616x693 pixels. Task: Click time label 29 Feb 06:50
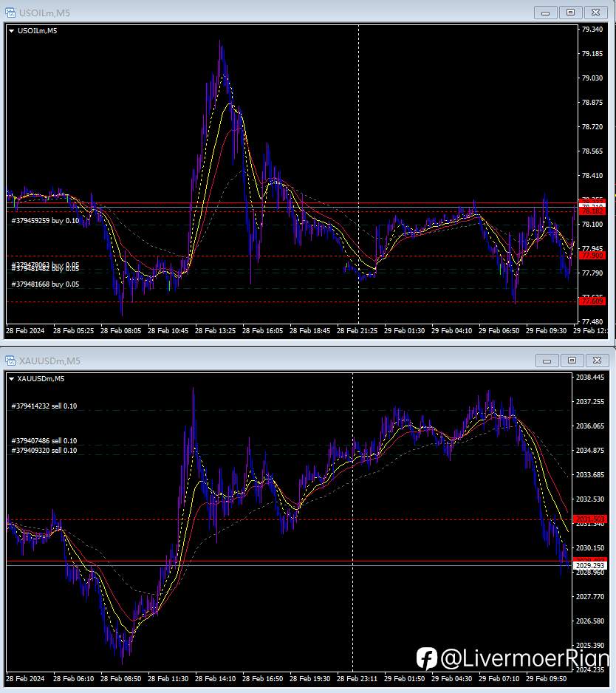coord(499,330)
